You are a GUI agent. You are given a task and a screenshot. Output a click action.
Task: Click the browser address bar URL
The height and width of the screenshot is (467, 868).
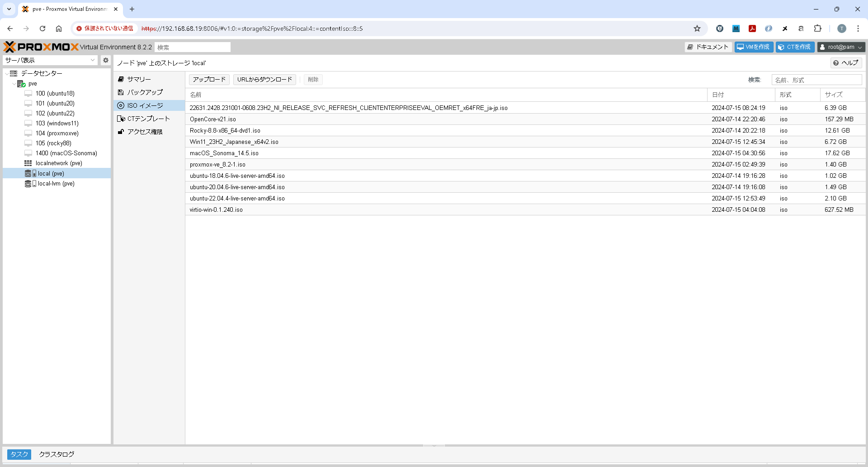point(252,29)
